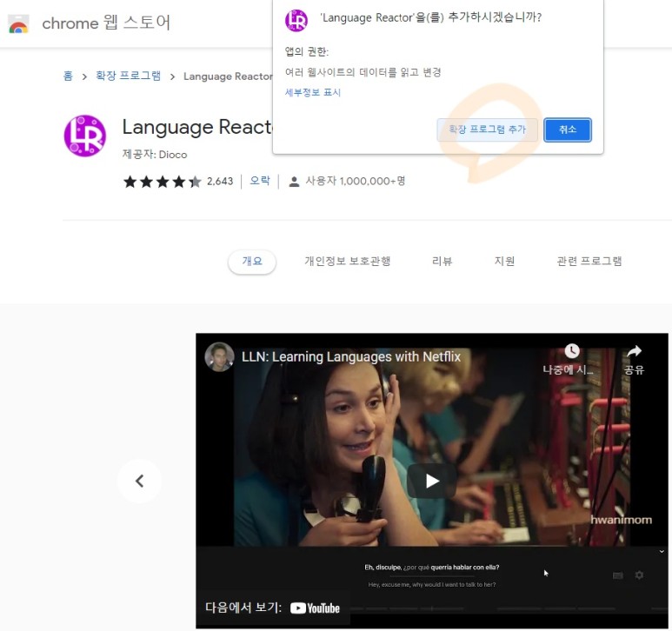The width and height of the screenshot is (672, 631).
Task: Click the 'Language Reactor' breadcrumb text
Action: click(228, 76)
